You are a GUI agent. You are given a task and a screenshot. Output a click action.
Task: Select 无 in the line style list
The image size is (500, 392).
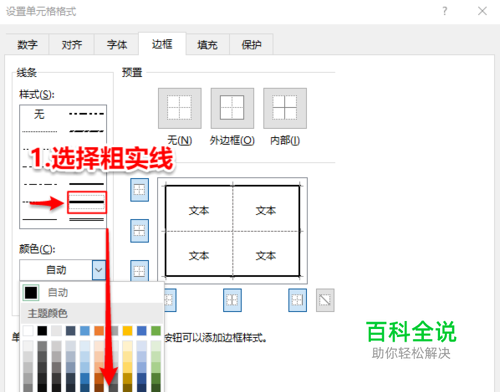click(39, 114)
